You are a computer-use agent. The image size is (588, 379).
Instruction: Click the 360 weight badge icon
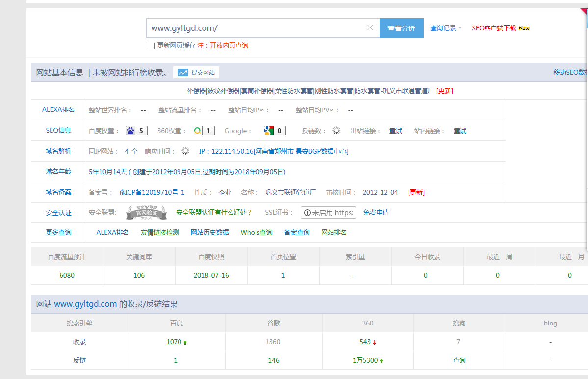[x=198, y=131]
